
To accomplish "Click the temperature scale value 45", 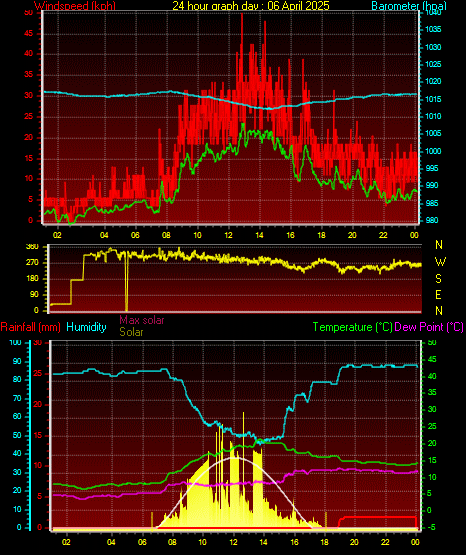I will [x=432, y=360].
